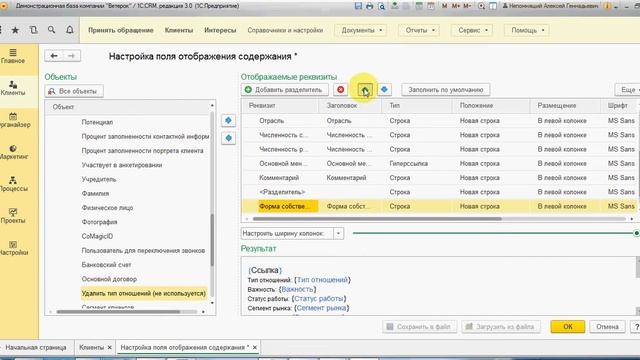Click the save diskette icon in title bar
The image size is (640, 360).
point(358,6)
